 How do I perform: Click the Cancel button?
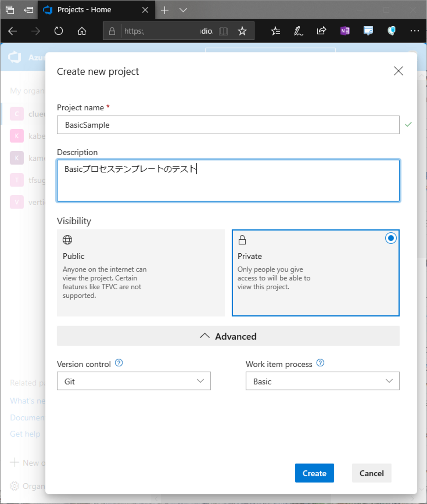(371, 473)
